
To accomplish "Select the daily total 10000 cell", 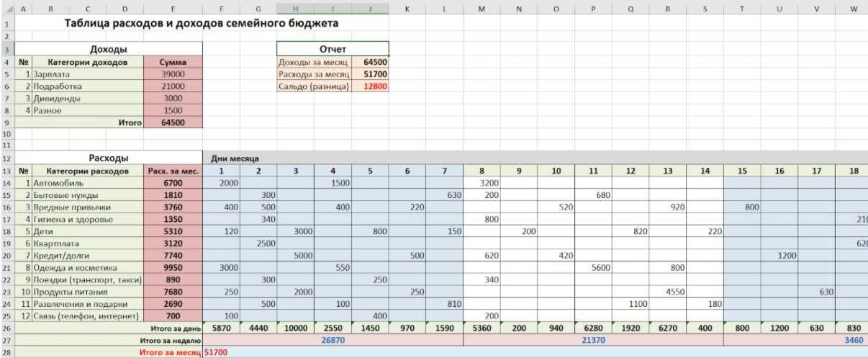I will coord(296,327).
